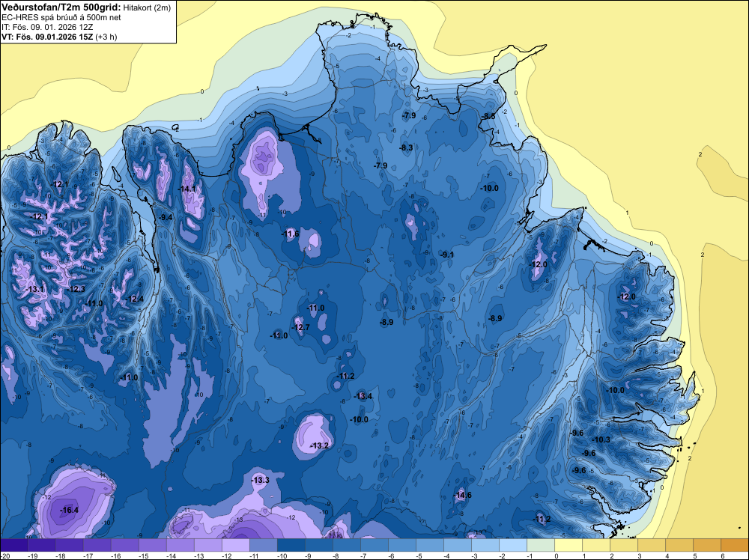Viewport: 749px width, 560px height.
Task: Click the -9.1 temperature value on the map
Action: coord(447,255)
